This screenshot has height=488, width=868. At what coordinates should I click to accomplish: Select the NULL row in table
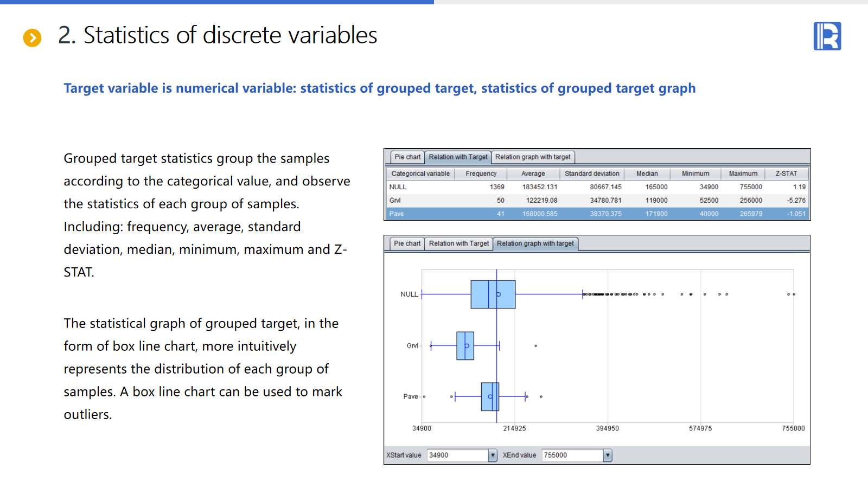tap(597, 187)
